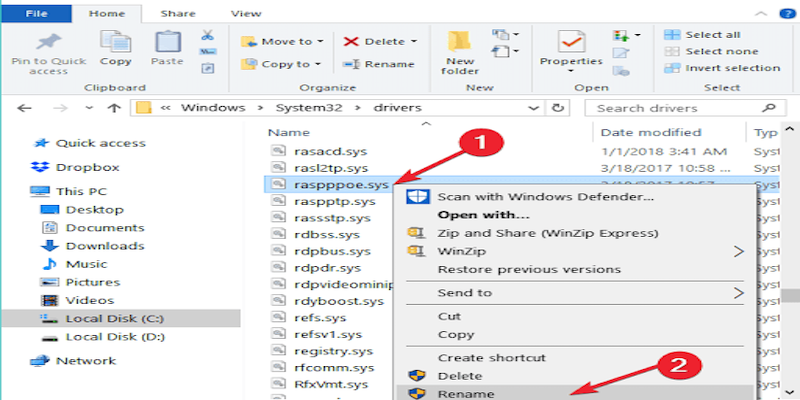The width and height of the screenshot is (800, 400).
Task: Click the History icon in Open group
Action: click(621, 71)
